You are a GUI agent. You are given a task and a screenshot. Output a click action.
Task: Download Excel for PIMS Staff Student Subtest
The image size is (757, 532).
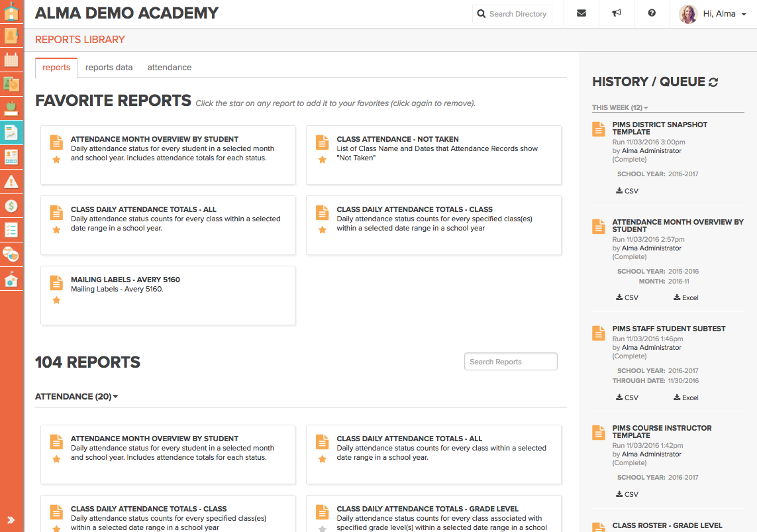click(686, 398)
